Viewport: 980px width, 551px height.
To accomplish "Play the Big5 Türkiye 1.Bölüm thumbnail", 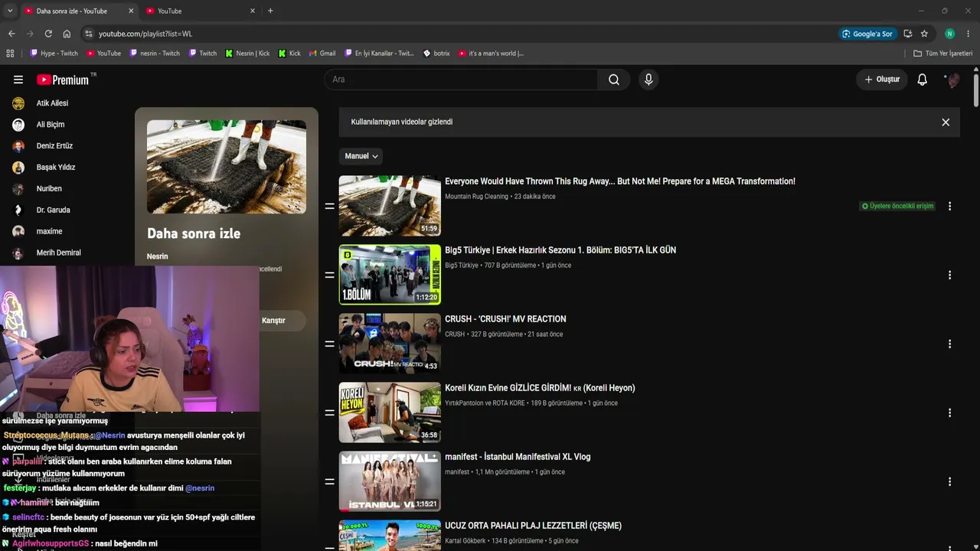I will click(390, 275).
